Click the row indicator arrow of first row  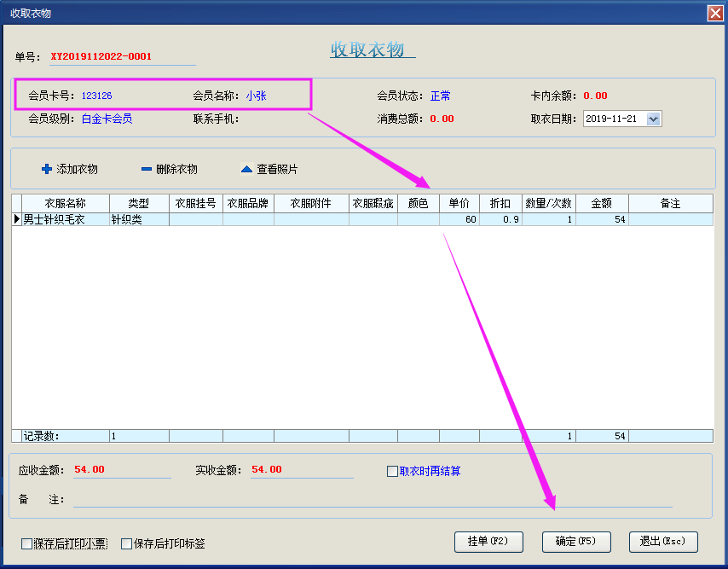click(x=16, y=219)
